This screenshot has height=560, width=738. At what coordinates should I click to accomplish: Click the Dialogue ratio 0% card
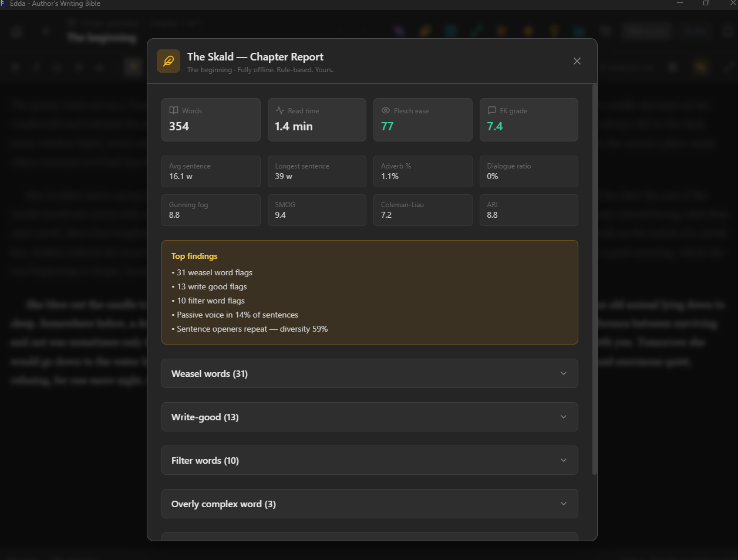point(529,171)
